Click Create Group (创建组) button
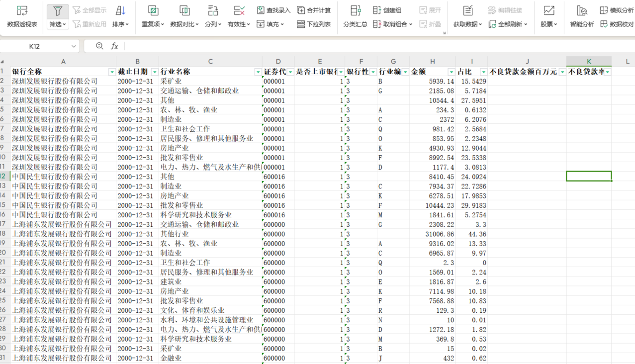The height and width of the screenshot is (364, 635). pos(387,10)
